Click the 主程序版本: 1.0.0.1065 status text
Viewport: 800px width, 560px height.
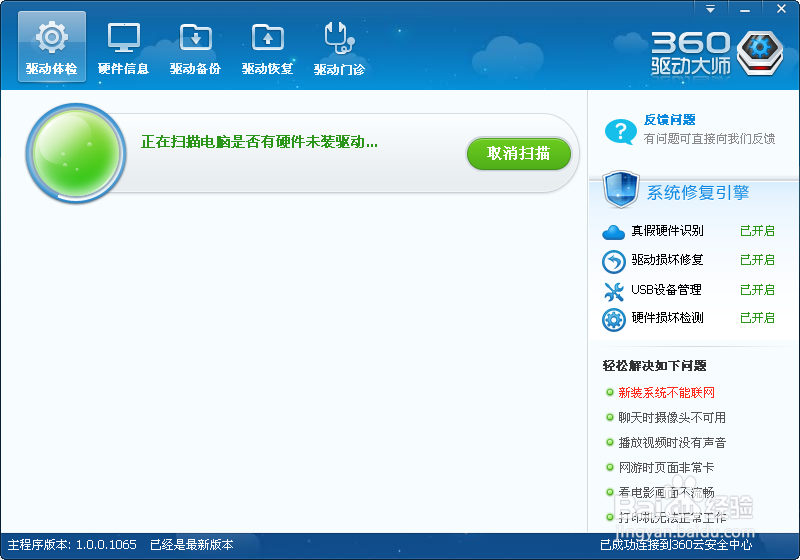coord(72,545)
